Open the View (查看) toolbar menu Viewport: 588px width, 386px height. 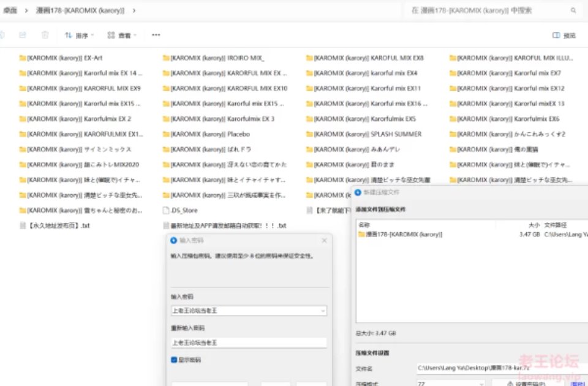tap(122, 36)
